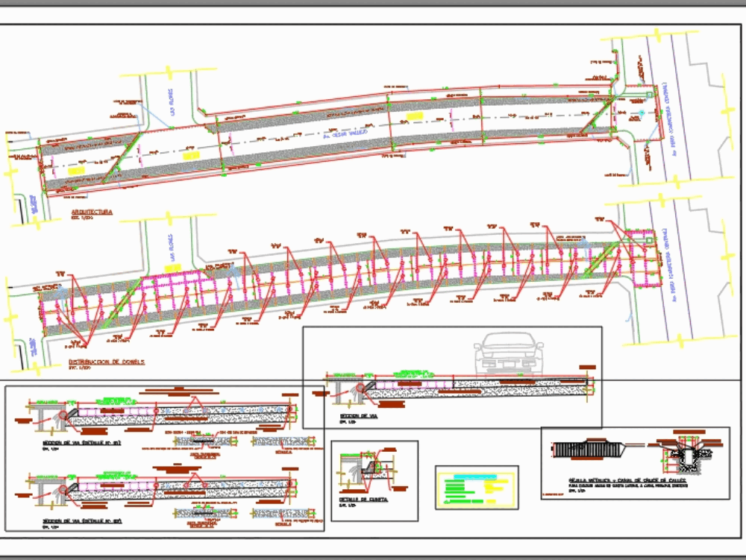Viewport: 746px width, 560px height.
Task: Click the catch basin cross-section beside the grating
Action: coord(686,456)
